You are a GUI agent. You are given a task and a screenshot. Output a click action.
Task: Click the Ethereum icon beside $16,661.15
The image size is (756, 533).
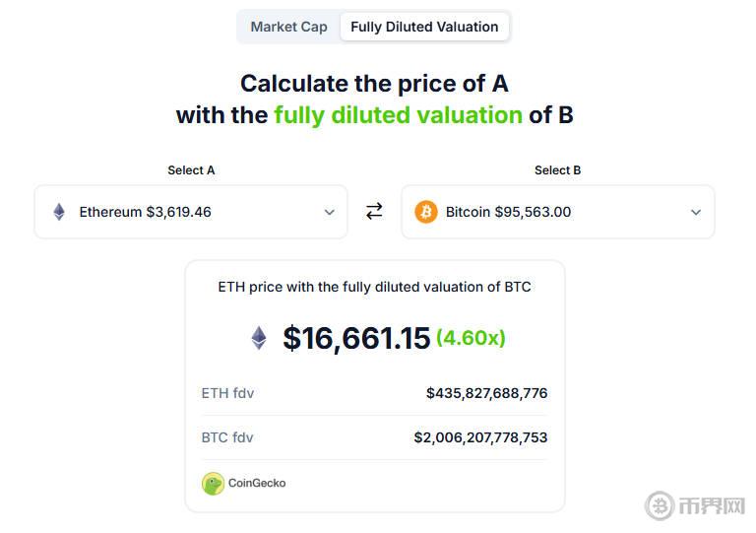(259, 338)
